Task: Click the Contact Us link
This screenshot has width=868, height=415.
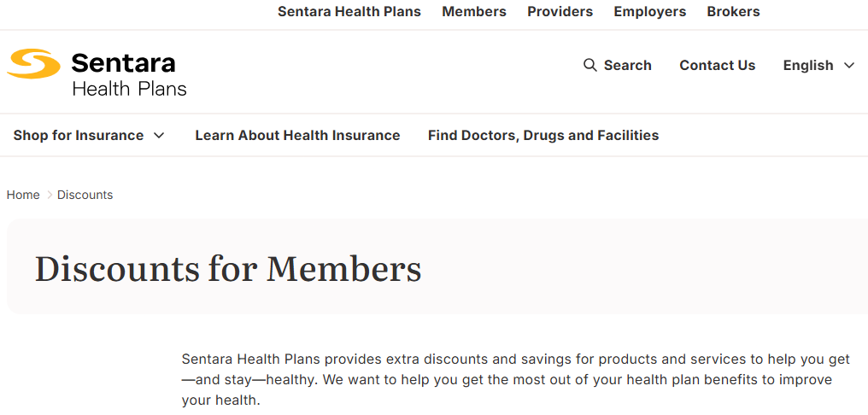Action: (x=717, y=65)
